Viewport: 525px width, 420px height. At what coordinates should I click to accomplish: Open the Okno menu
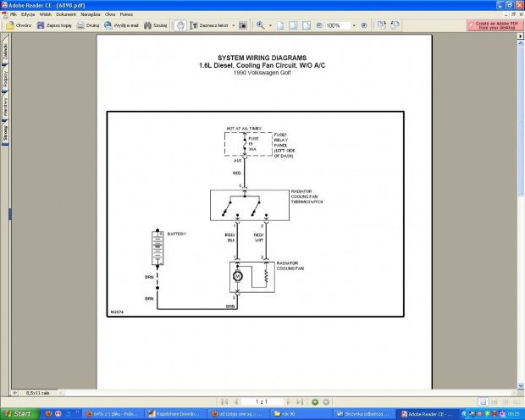click(x=110, y=14)
